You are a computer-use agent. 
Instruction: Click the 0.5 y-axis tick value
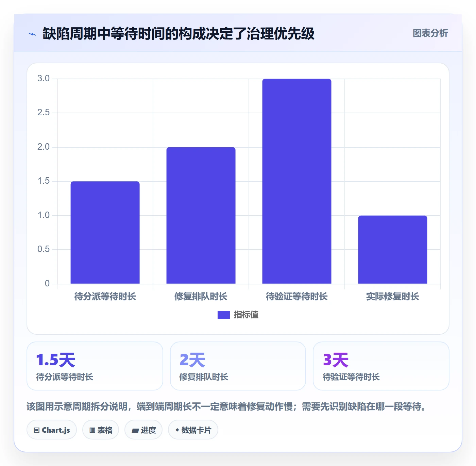click(44, 249)
